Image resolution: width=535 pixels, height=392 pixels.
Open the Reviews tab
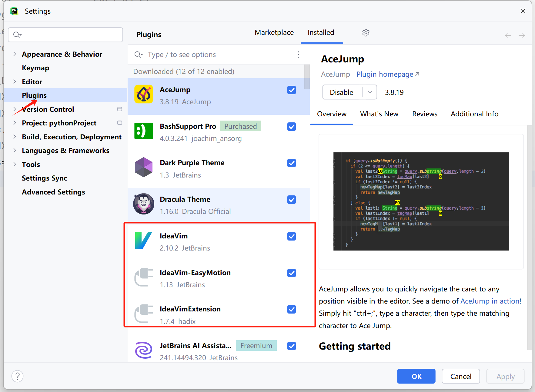(x=425, y=114)
